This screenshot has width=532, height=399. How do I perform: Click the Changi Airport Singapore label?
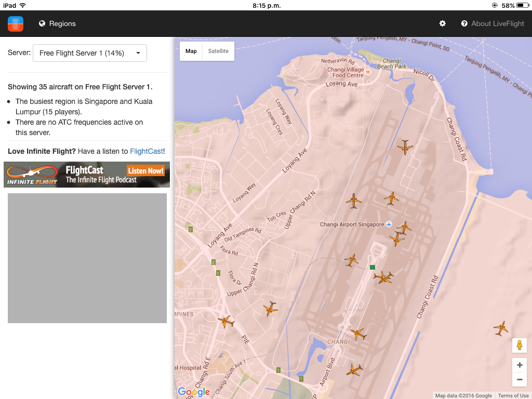pyautogui.click(x=352, y=224)
